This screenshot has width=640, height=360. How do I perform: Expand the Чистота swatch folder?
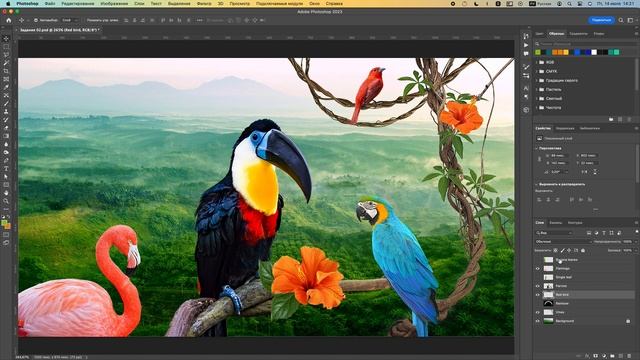(x=537, y=108)
